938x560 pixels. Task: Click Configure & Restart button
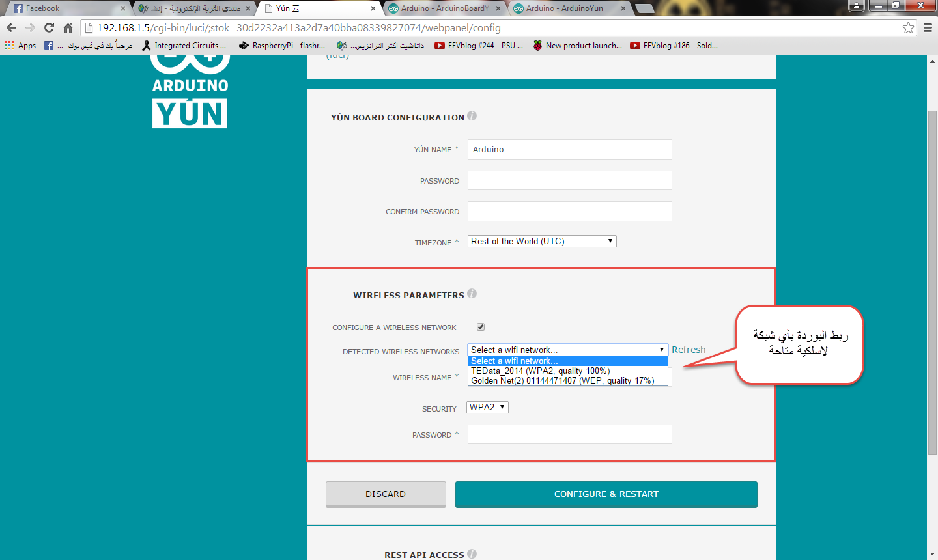pos(606,494)
